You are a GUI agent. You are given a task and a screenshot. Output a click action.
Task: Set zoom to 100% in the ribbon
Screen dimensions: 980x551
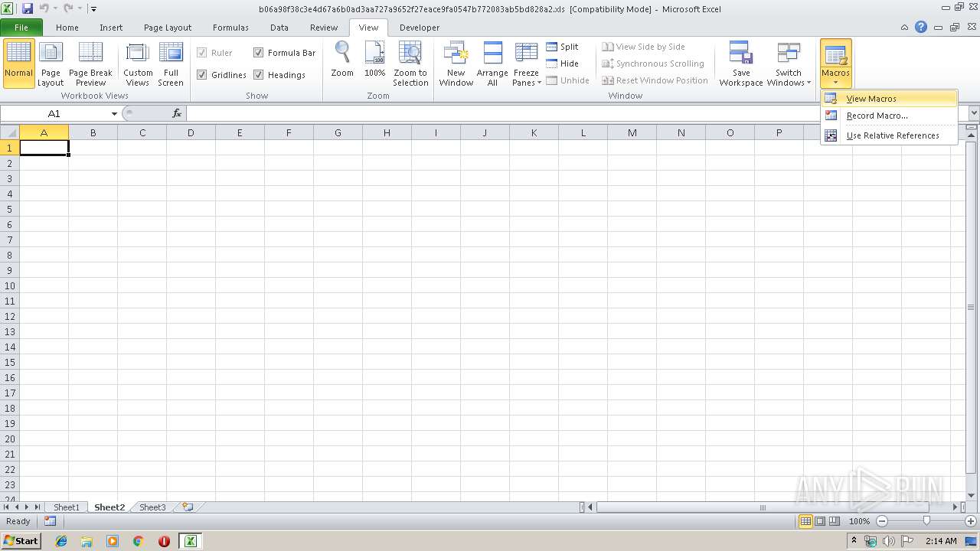[374, 60]
